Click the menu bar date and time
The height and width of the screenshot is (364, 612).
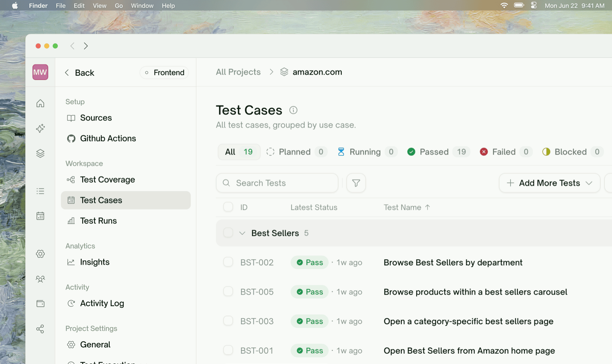tap(575, 5)
